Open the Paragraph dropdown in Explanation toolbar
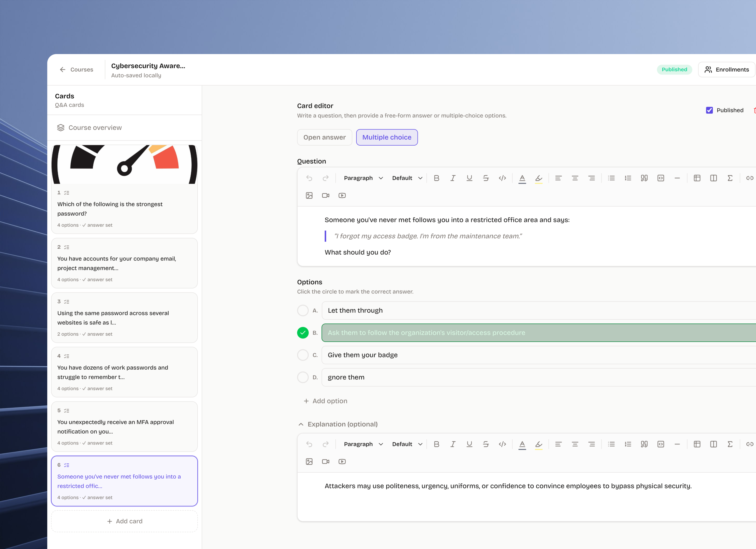Image resolution: width=756 pixels, height=549 pixels. tap(363, 444)
